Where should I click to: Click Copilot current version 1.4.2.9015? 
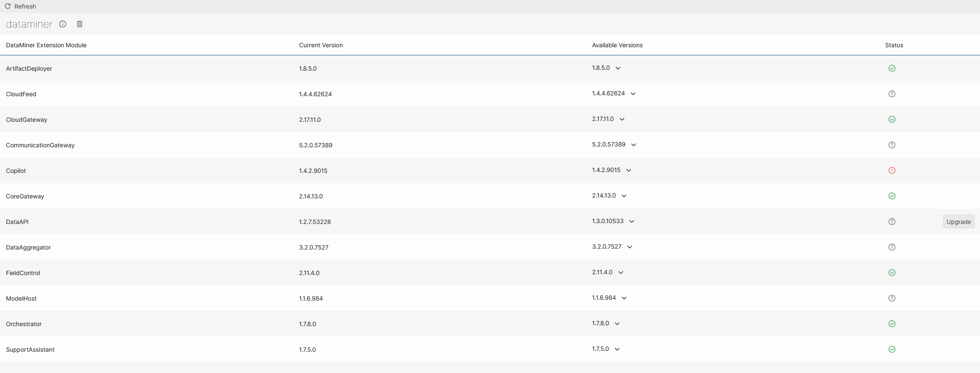click(313, 171)
